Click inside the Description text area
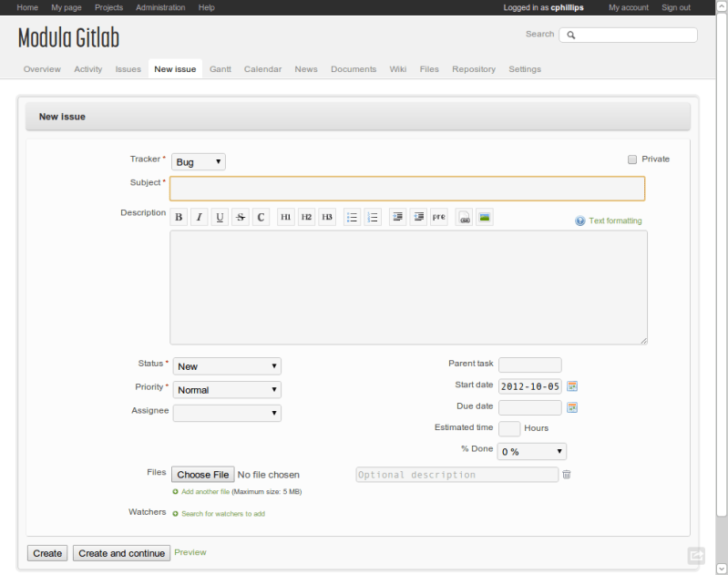The width and height of the screenshot is (728, 575). click(x=408, y=288)
